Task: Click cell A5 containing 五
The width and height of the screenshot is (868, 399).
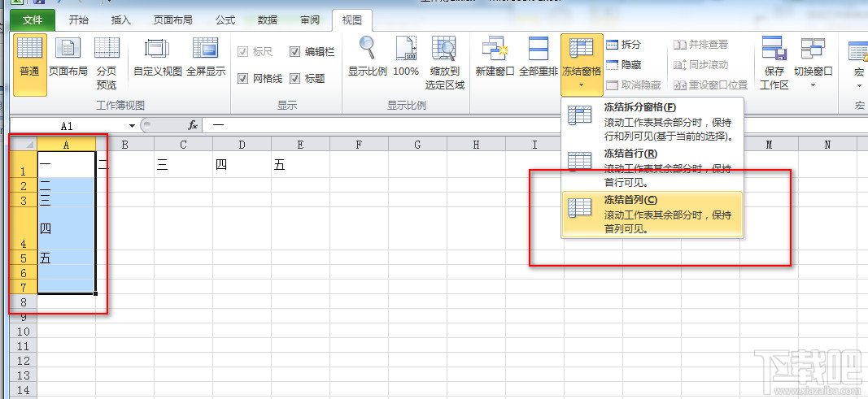Action: (67, 258)
